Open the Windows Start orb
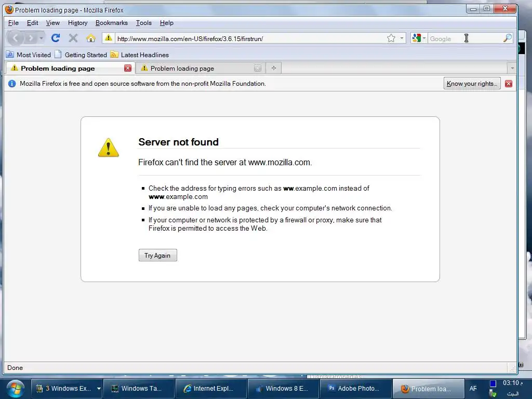 point(15,389)
